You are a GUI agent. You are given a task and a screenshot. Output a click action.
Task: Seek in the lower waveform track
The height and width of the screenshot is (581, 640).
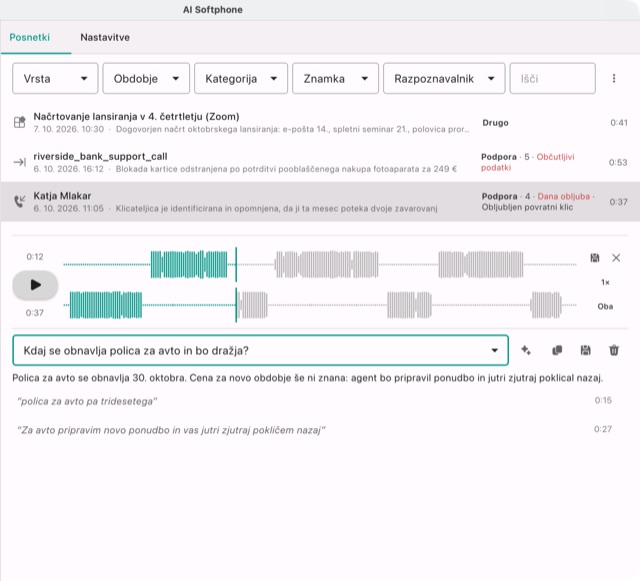point(320,305)
